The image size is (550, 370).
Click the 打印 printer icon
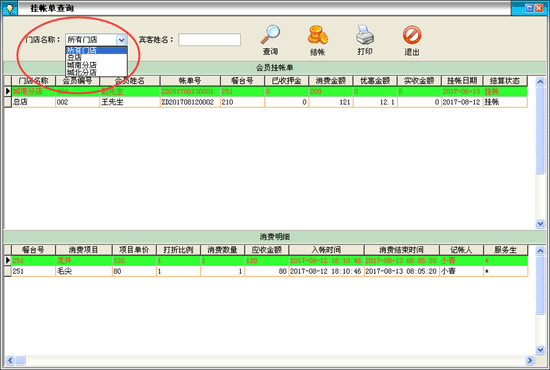[365, 34]
